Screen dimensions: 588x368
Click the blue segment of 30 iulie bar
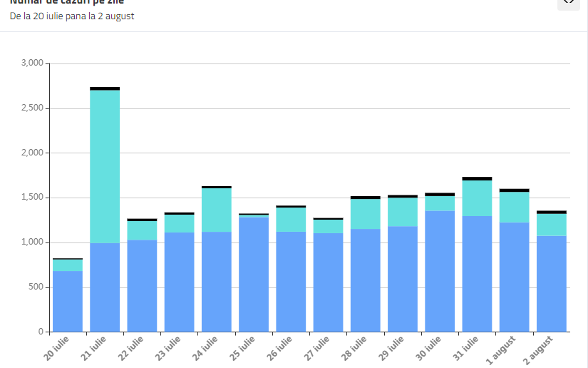[440, 271]
